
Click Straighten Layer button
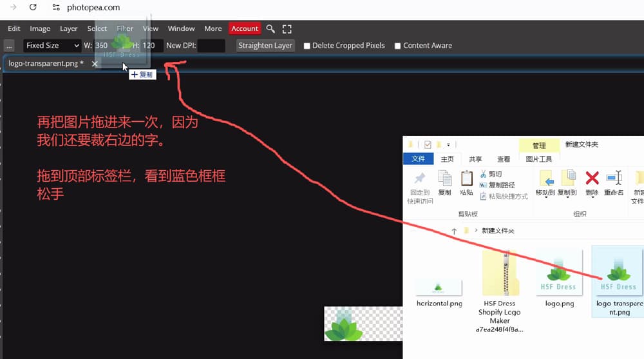point(265,45)
